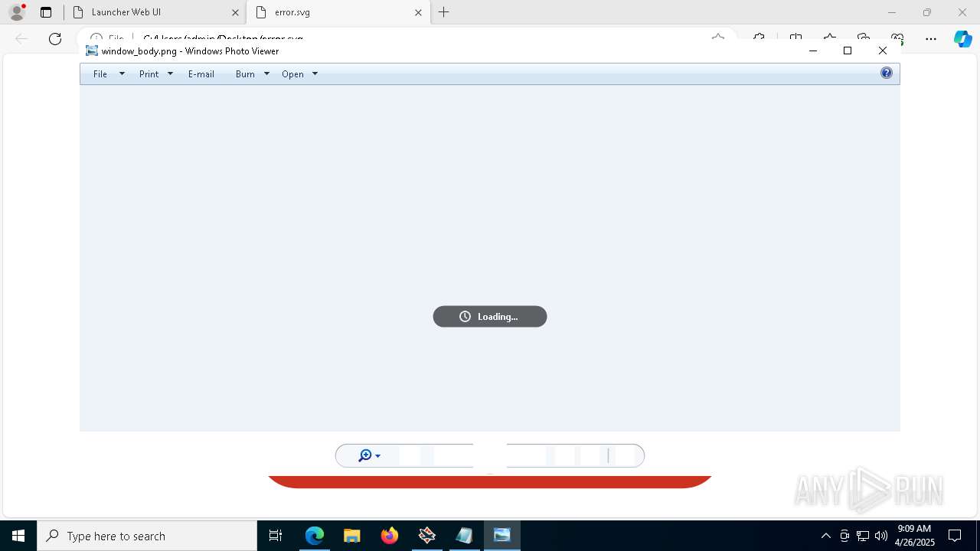Expand the File dropdown arrow
This screenshot has width=980, height=551.
[122, 74]
